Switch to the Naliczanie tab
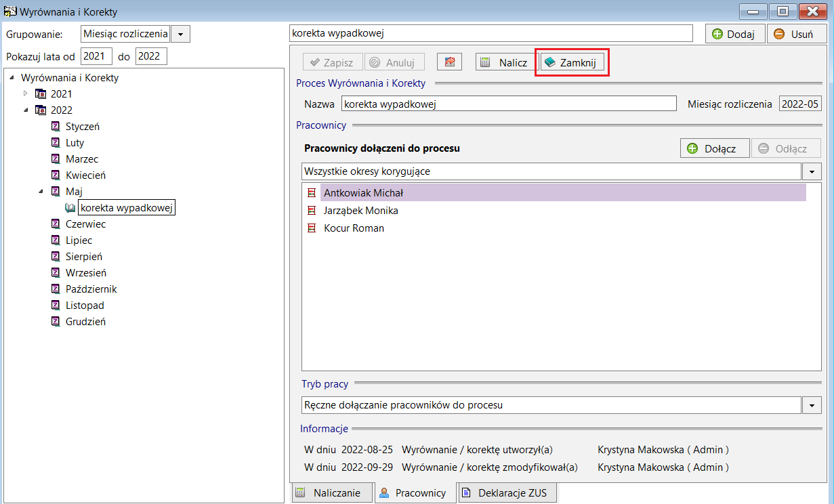 click(x=331, y=493)
